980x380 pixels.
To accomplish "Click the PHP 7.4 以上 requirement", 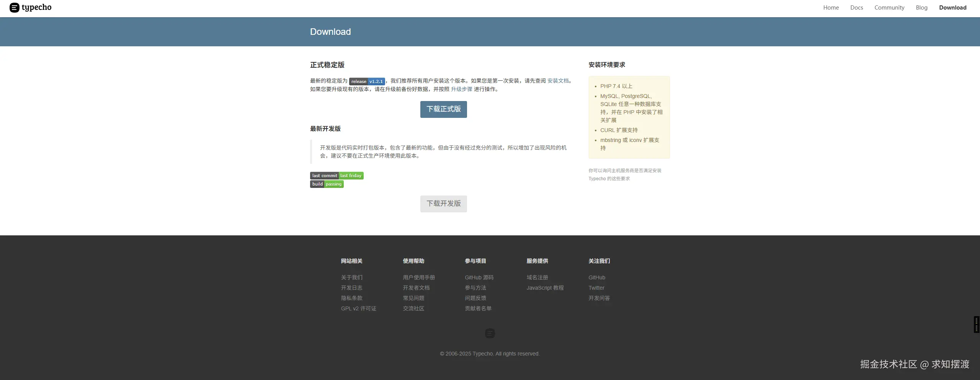I will [x=616, y=86].
